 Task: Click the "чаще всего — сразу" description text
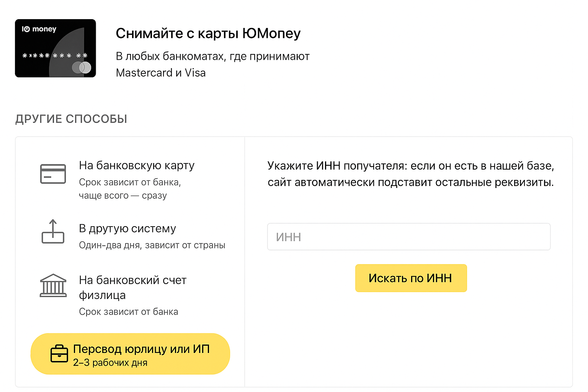(x=123, y=196)
